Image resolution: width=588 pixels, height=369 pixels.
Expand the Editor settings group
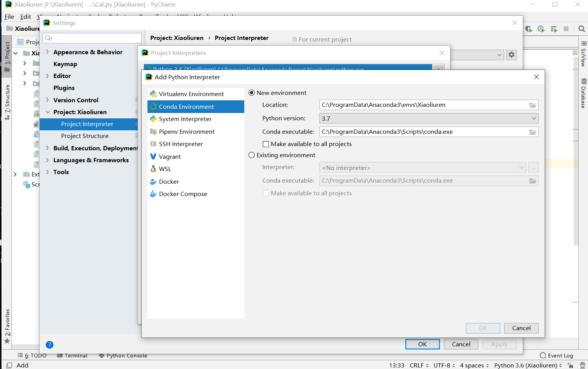[x=48, y=76]
